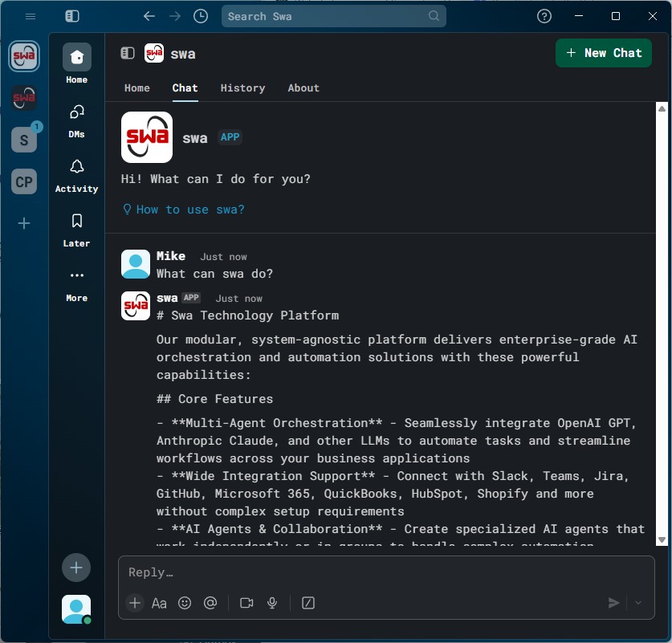Click the Search Swa field
Viewport: 672px width, 643px height.
pyautogui.click(x=333, y=16)
